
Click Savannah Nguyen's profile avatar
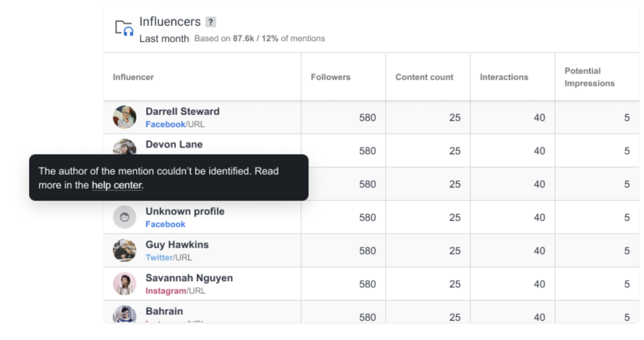[x=124, y=283]
